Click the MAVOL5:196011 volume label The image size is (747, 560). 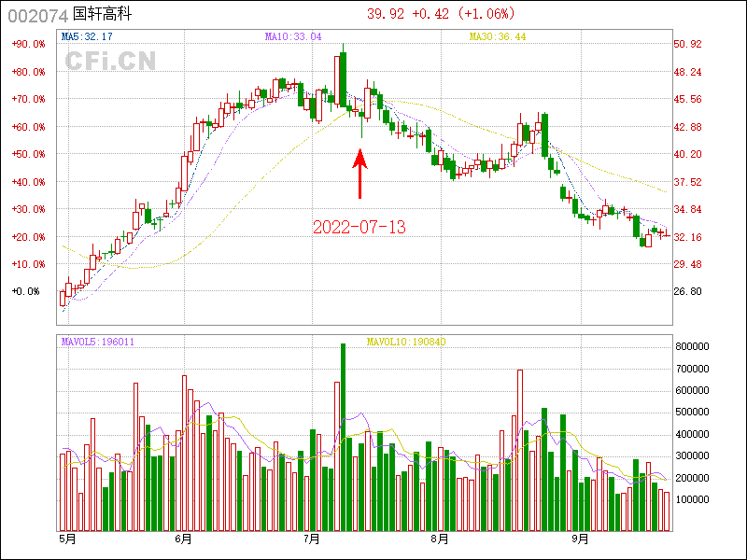[98, 342]
